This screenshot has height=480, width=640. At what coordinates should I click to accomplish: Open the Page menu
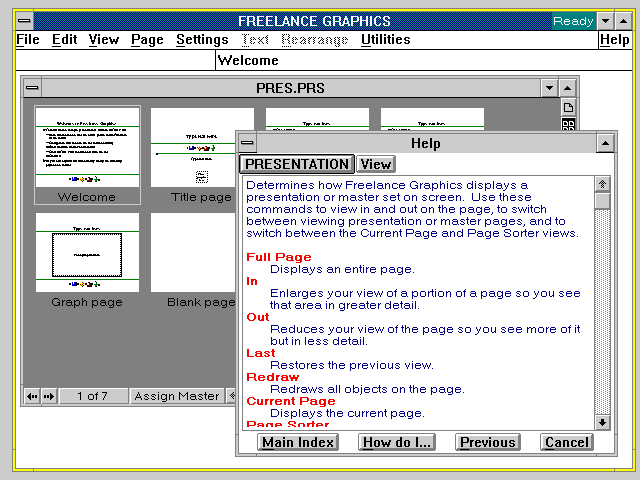(147, 40)
